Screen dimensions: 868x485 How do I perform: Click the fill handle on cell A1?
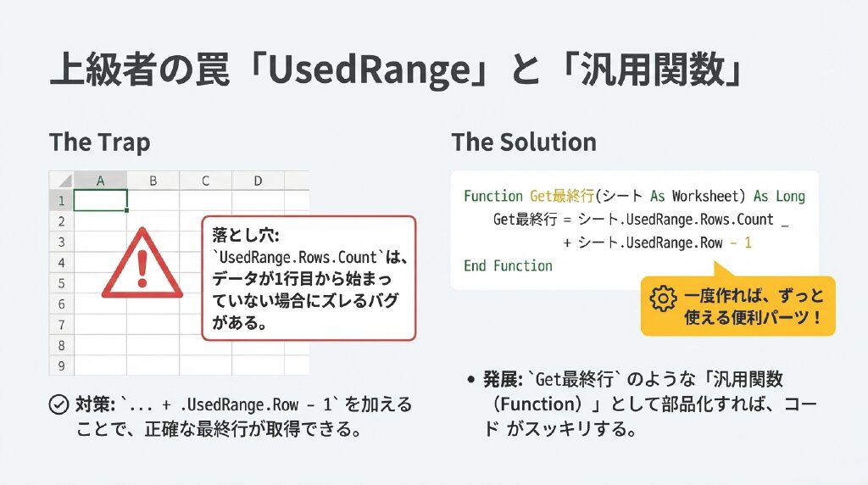click(126, 209)
